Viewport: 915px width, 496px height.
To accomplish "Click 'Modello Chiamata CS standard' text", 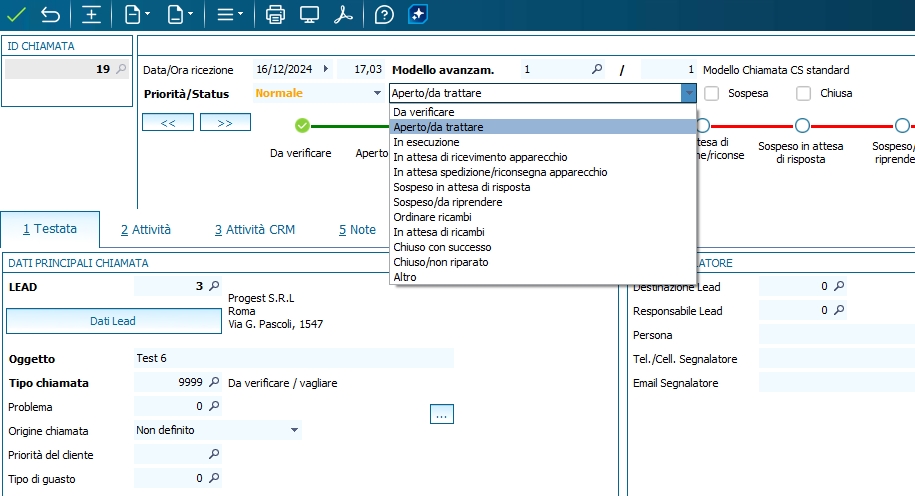I will tap(776, 70).
